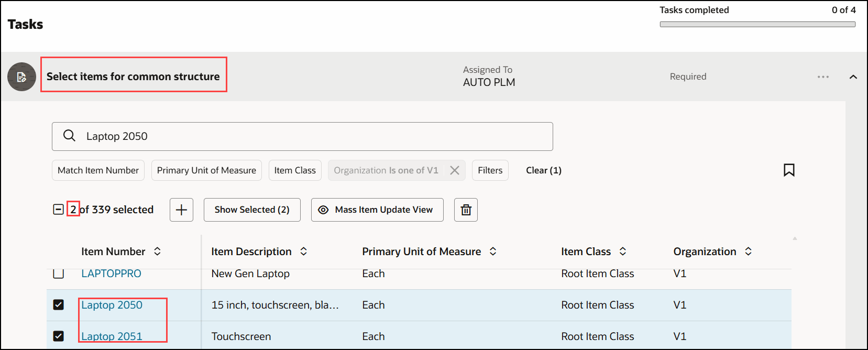Click the plus add item button

click(181, 210)
